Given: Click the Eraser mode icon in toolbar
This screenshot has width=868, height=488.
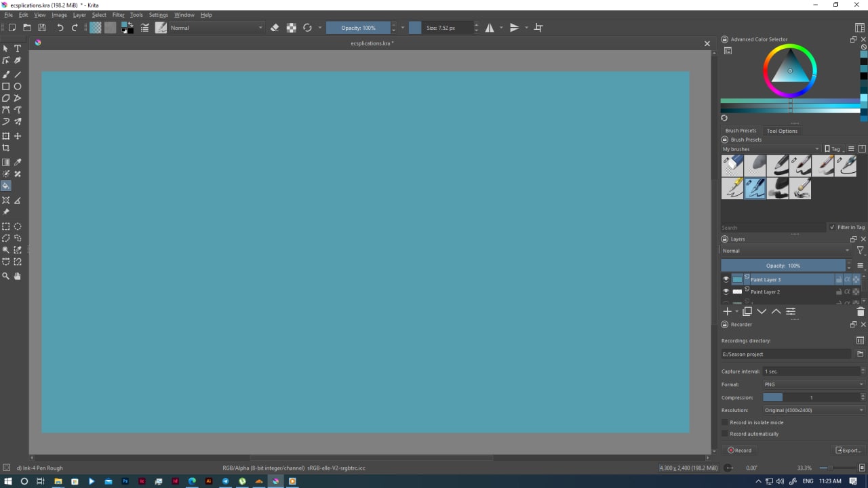Looking at the screenshot, I should point(275,28).
